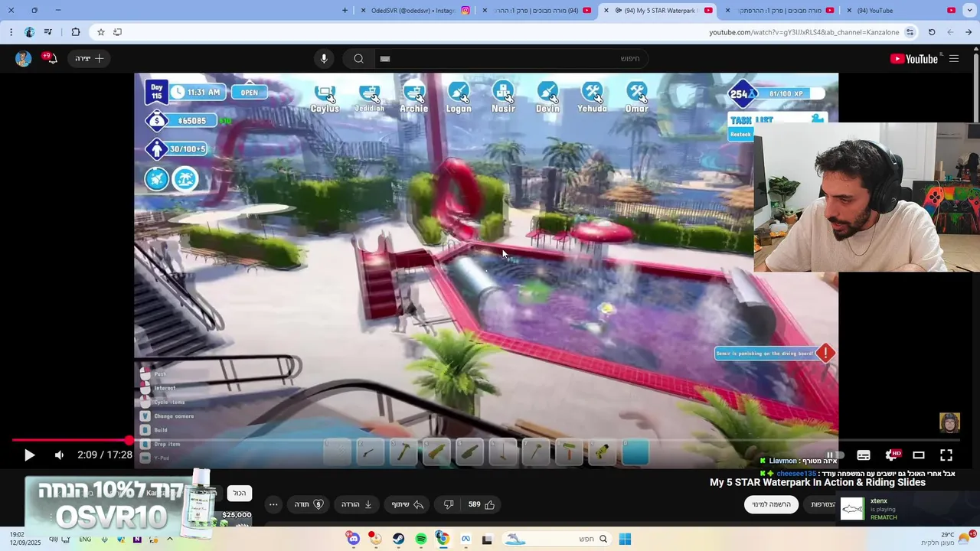980x551 pixels.
Task: Toggle the autoplay switch
Action: coord(835,455)
